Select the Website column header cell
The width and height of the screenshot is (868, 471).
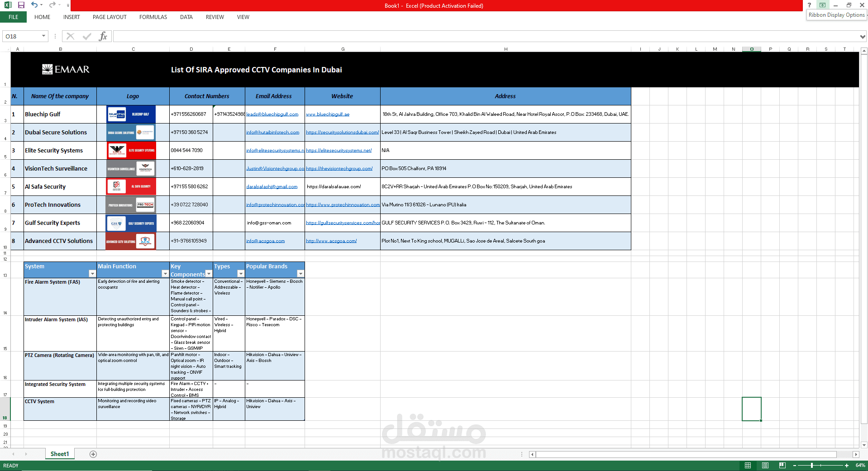coord(342,96)
